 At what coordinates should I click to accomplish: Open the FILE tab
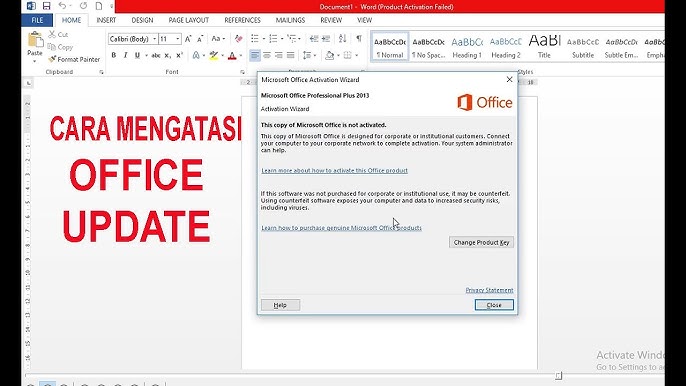(37, 20)
